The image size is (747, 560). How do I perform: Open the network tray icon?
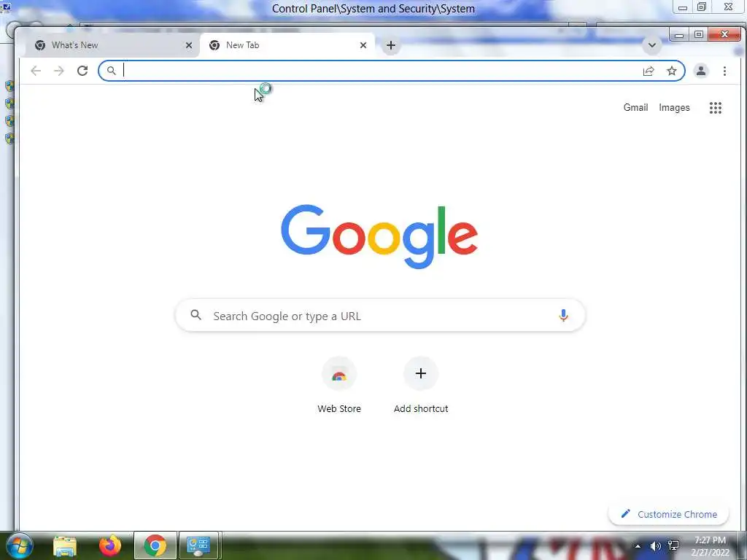(673, 546)
